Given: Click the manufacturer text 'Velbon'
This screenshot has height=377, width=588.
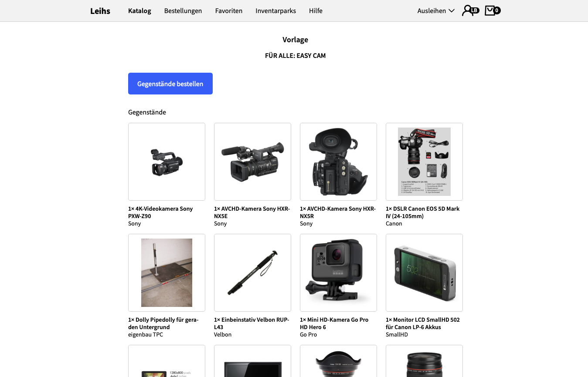Looking at the screenshot, I should pyautogui.click(x=223, y=335).
